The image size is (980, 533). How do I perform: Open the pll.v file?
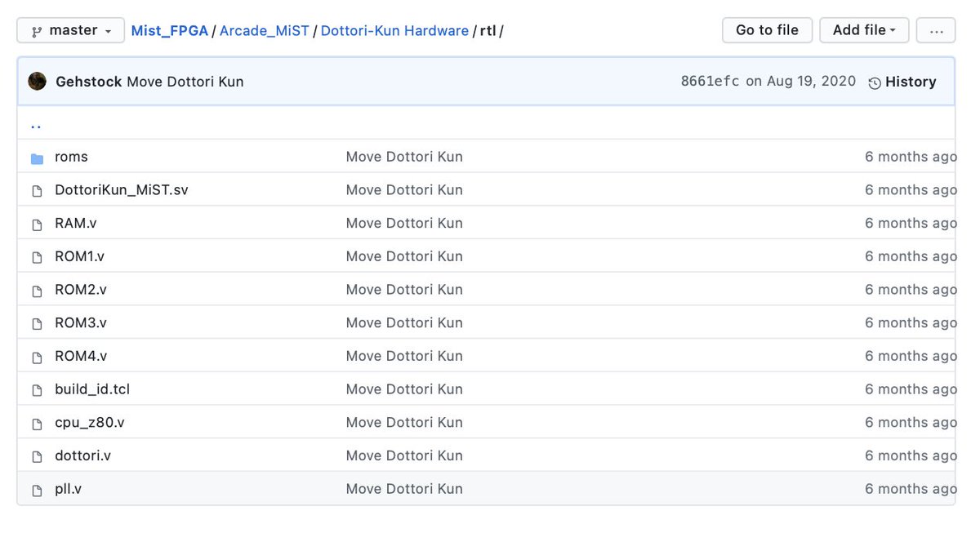tap(68, 489)
